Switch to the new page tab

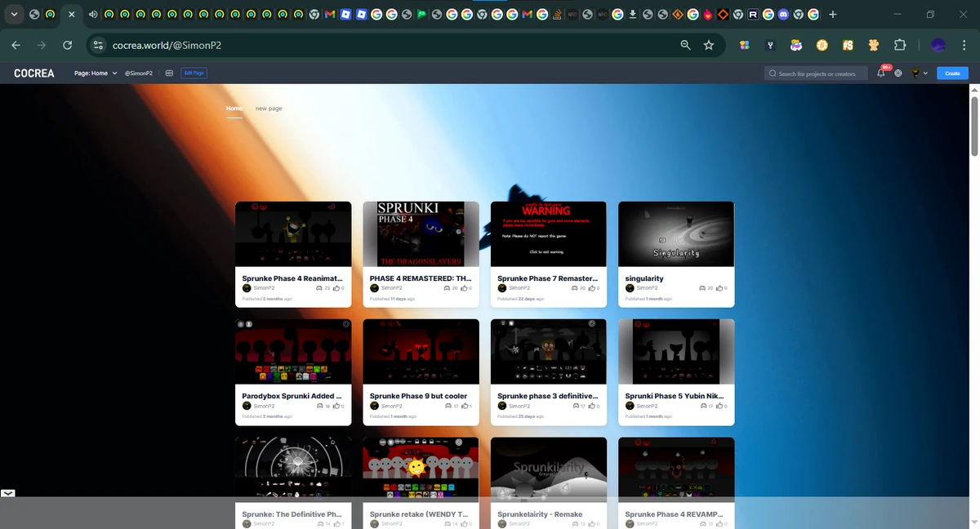pos(269,108)
